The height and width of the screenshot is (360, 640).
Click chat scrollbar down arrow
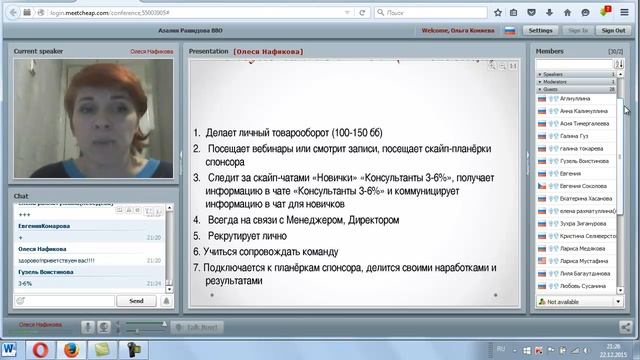click(169, 289)
